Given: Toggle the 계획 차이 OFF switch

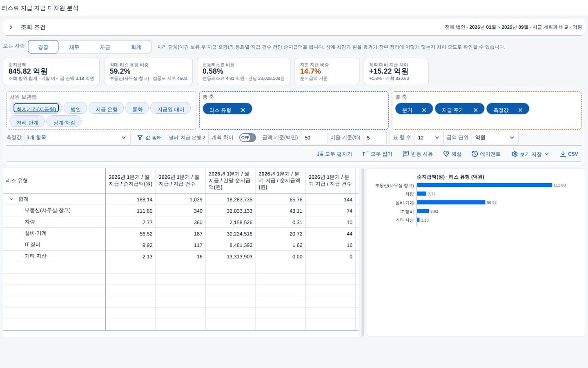Looking at the screenshot, I should (x=247, y=138).
